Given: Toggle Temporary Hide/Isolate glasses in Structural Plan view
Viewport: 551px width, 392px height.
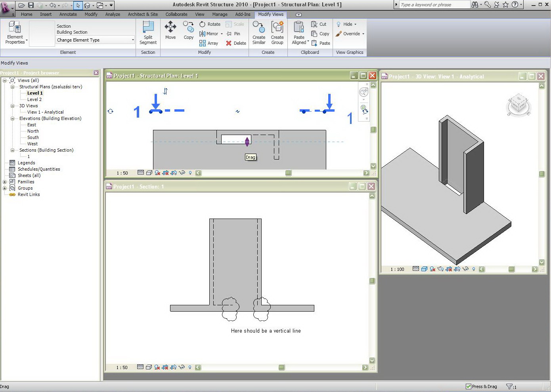Looking at the screenshot, I should [x=182, y=173].
